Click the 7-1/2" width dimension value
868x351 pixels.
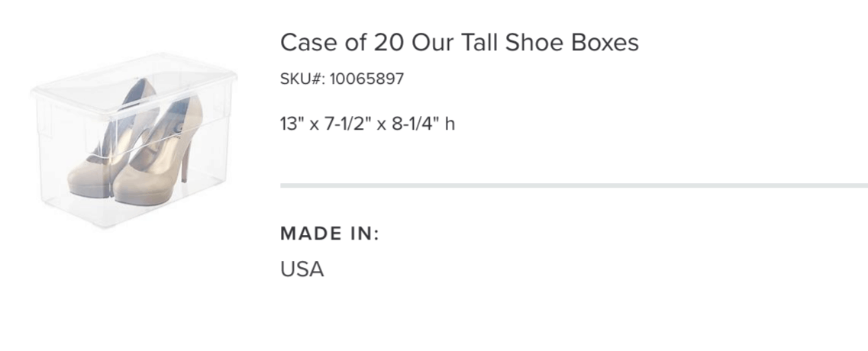click(348, 124)
